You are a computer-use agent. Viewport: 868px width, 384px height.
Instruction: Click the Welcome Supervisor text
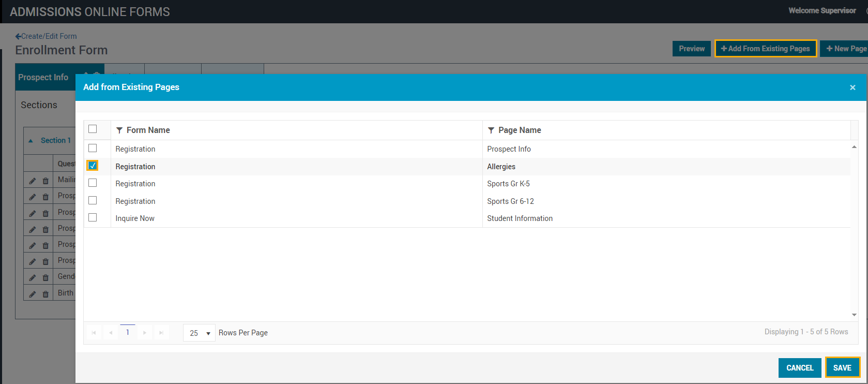pos(822,11)
